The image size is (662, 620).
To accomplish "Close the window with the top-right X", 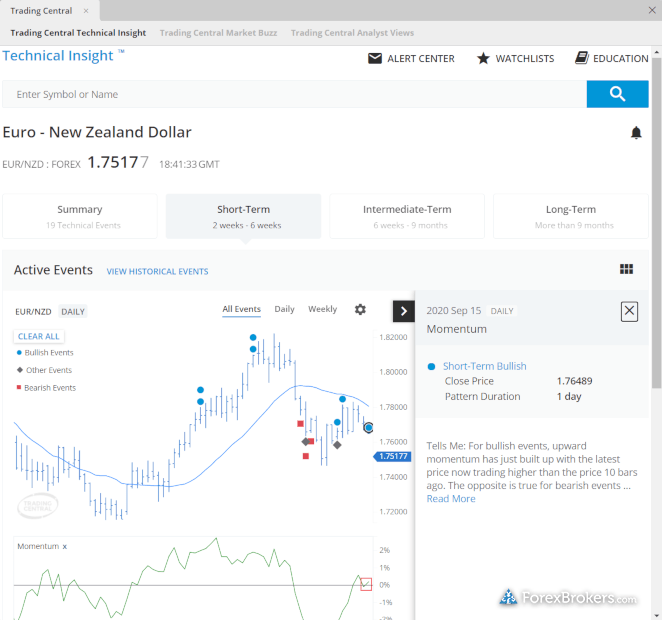I will coord(652,10).
